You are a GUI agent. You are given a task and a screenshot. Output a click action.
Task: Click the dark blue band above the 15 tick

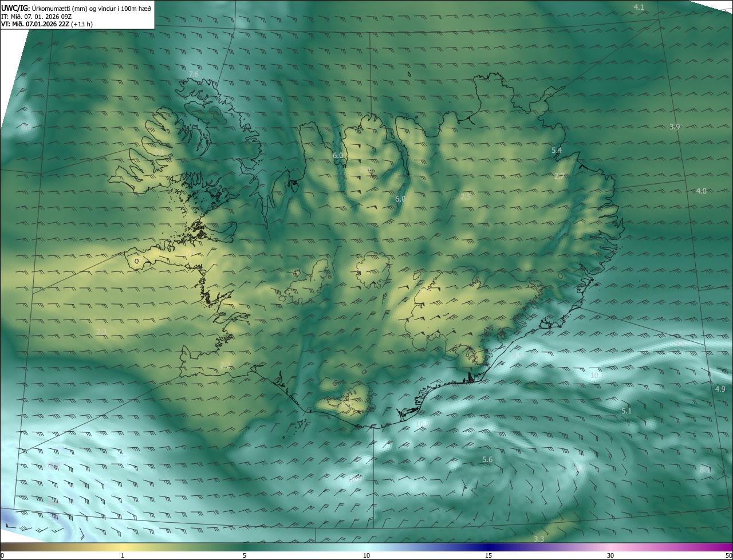(488, 547)
